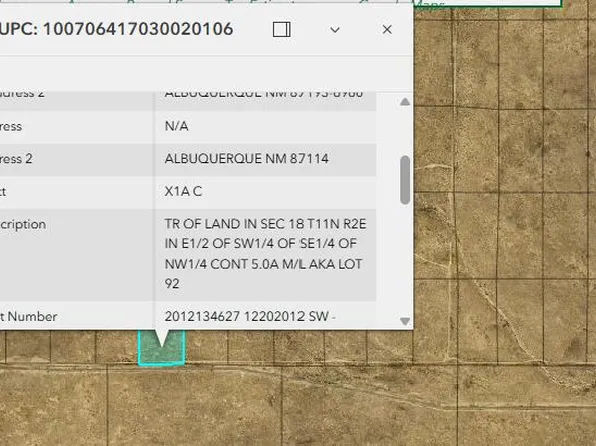Screen dimensions: 596x446
Task: Click the truncated 'cription' field label
Action: (23, 224)
